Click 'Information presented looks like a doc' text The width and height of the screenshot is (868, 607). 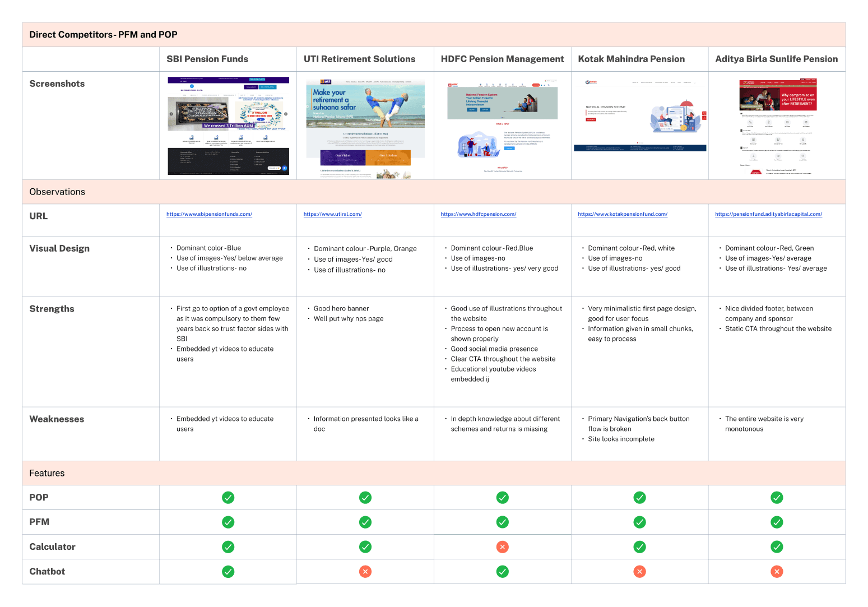pyautogui.click(x=366, y=424)
